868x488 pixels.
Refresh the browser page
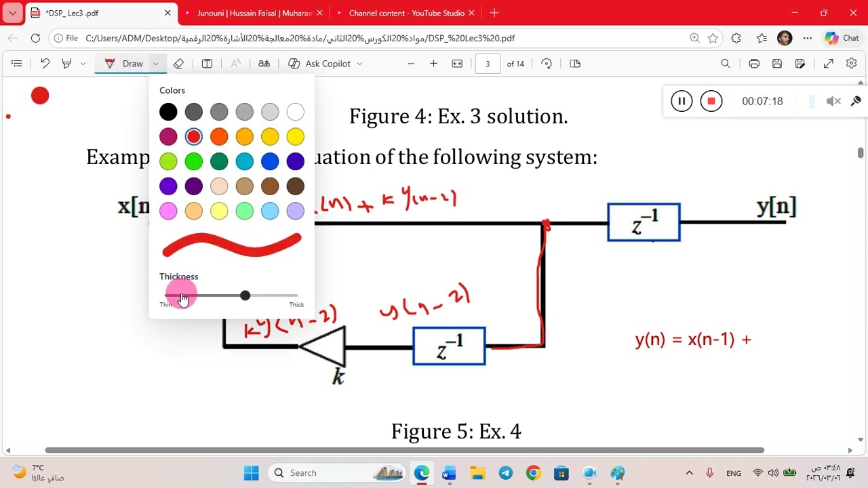point(35,38)
